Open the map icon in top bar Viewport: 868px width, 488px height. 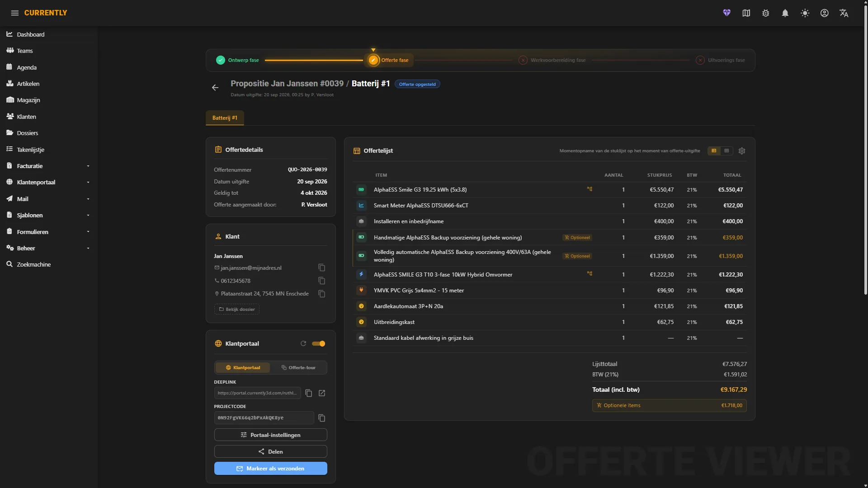click(x=746, y=13)
